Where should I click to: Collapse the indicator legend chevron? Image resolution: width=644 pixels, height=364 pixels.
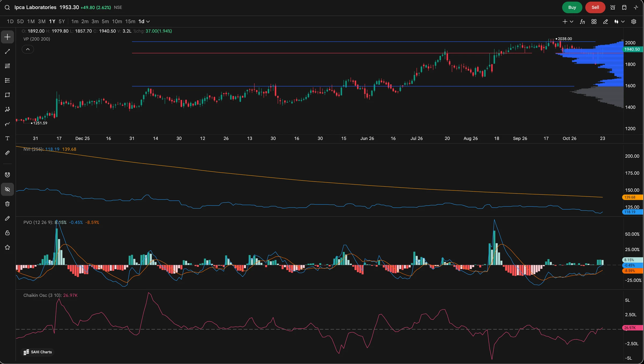(28, 49)
